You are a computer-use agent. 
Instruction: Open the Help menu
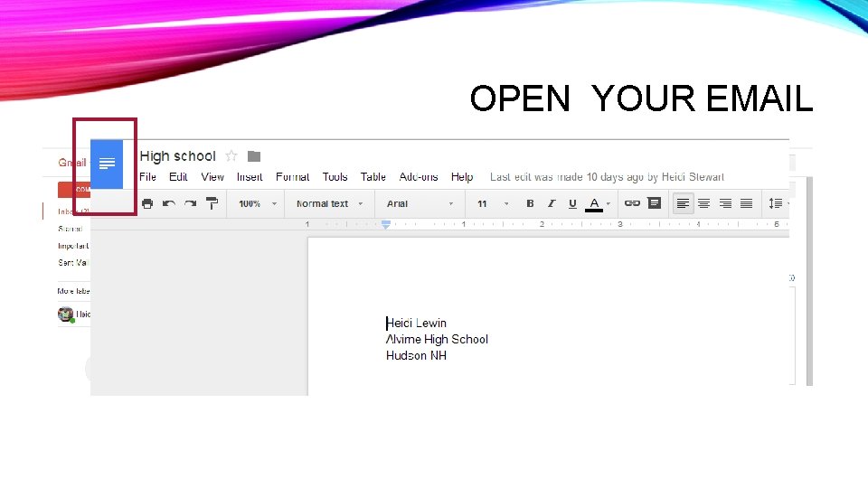(x=462, y=177)
